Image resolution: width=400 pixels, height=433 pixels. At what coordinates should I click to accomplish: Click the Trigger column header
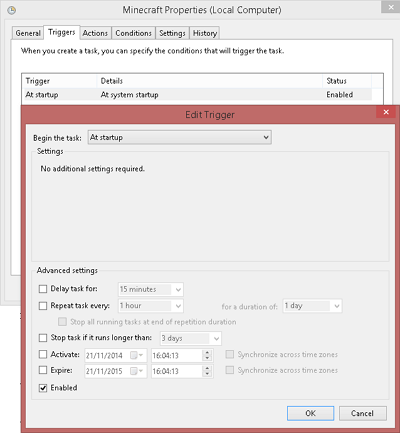pyautogui.click(x=60, y=81)
